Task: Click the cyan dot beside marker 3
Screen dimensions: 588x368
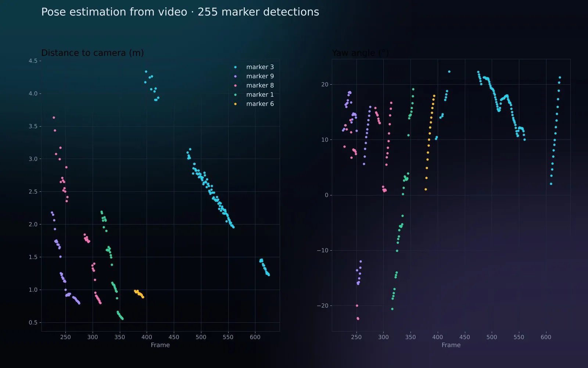Action: point(236,67)
